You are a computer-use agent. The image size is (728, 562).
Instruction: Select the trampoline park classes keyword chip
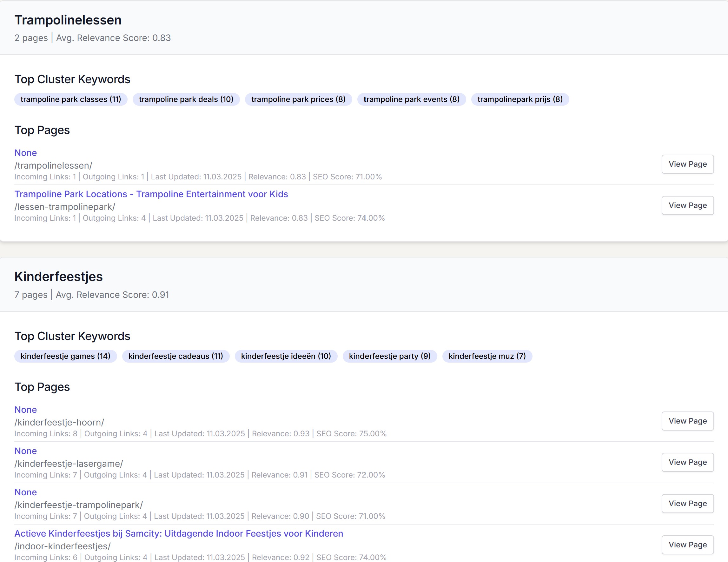71,99
